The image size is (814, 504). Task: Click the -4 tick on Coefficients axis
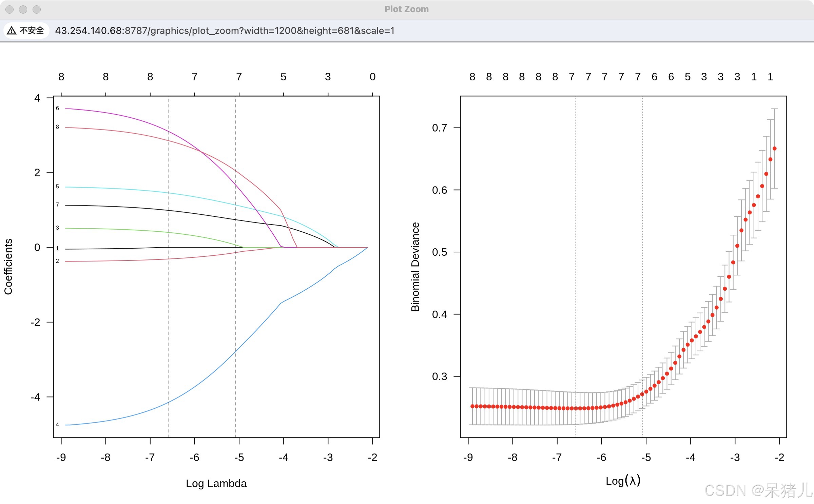click(x=35, y=397)
